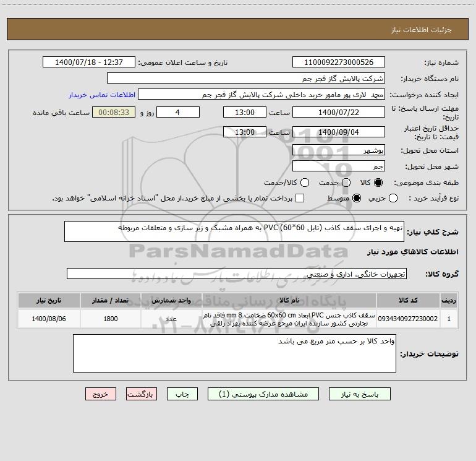Click the جزئیات اطلاعات نیاز page title
Image resolution: width=476 pixels, height=461 pixels.
coord(422,30)
